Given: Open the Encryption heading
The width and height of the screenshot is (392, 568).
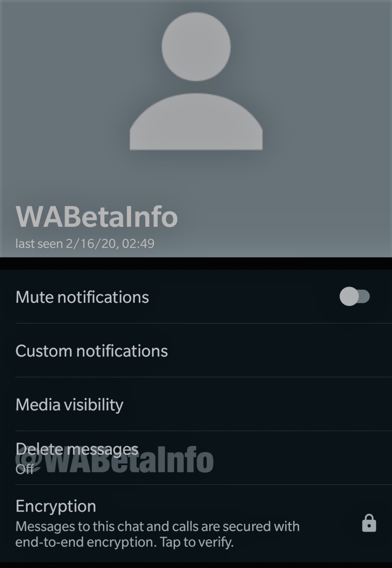Looking at the screenshot, I should tap(56, 506).
